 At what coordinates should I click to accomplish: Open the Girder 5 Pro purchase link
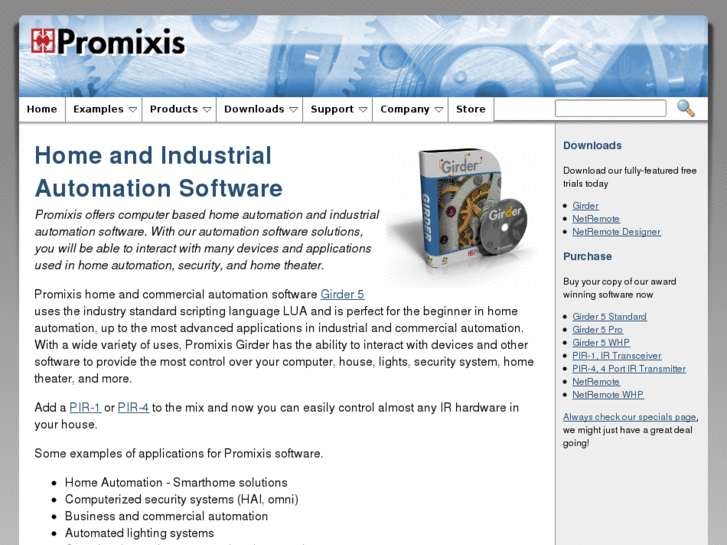[x=597, y=329]
